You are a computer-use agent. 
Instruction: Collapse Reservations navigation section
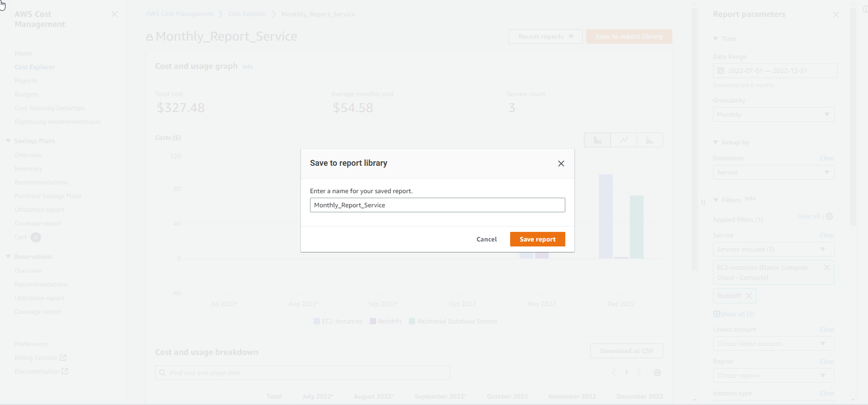point(8,256)
